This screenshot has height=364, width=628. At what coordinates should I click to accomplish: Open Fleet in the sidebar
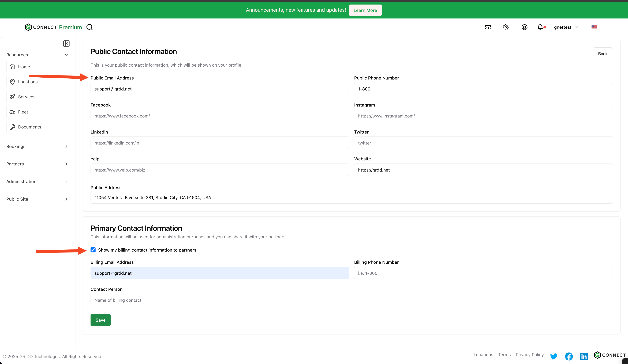pyautogui.click(x=23, y=112)
